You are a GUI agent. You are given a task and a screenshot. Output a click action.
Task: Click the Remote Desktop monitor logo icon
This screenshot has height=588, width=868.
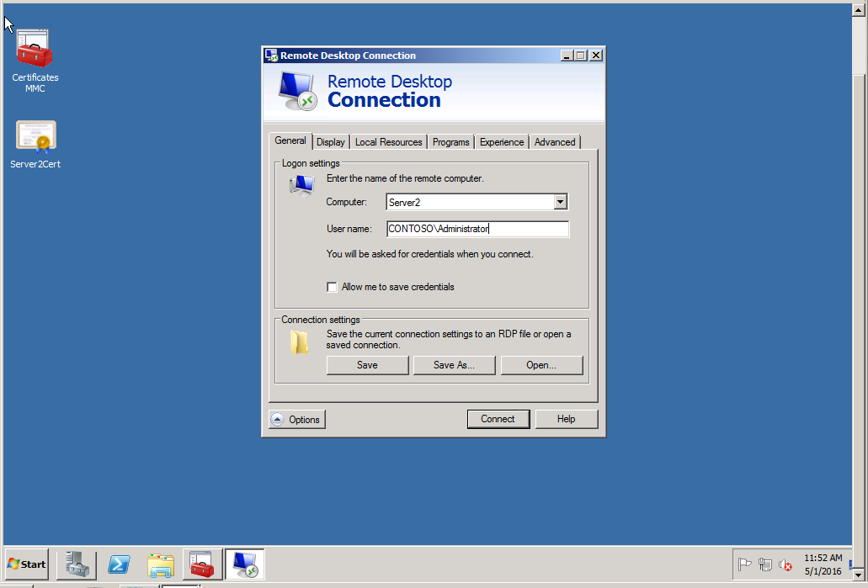tap(297, 91)
